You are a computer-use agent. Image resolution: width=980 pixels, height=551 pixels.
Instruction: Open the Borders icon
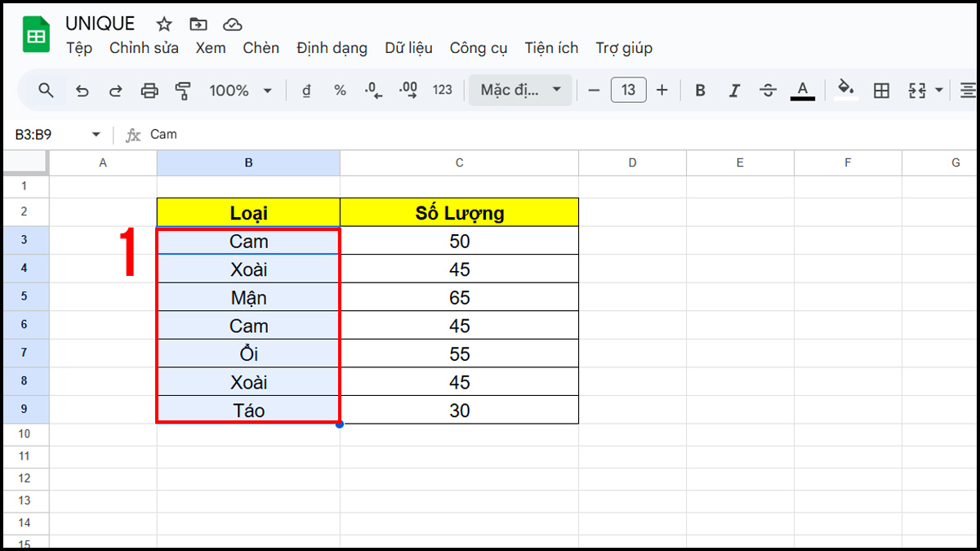[x=880, y=91]
